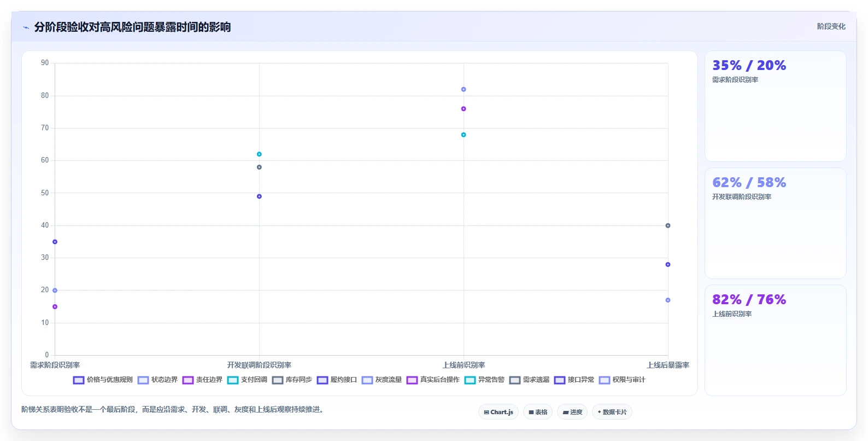Hide the 权限与审计 legend series
Image resolution: width=868 pixels, height=441 pixels.
tap(622, 380)
